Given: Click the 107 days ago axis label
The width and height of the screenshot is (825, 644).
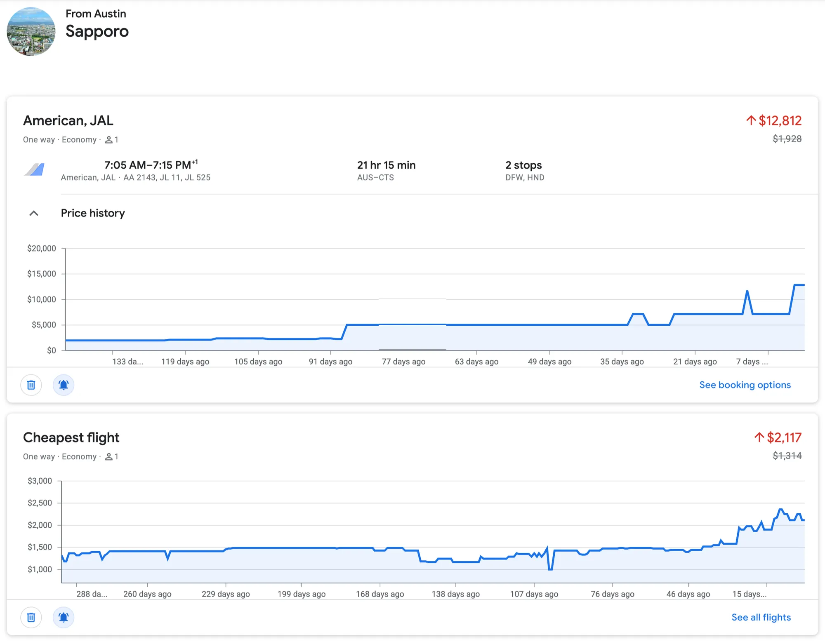Looking at the screenshot, I should [534, 594].
